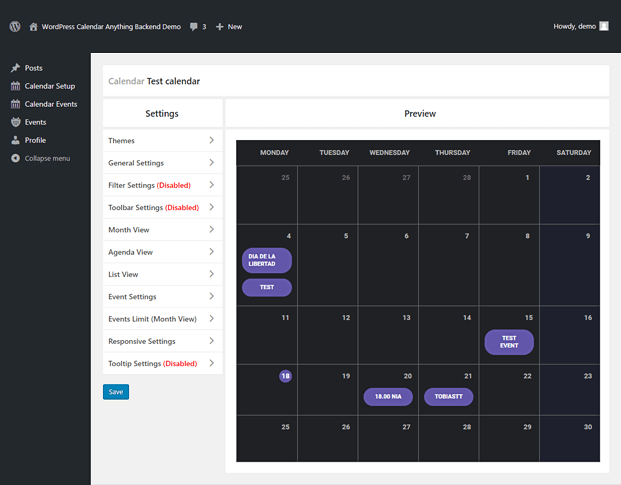Click the Calendar Events calendar icon

tap(15, 104)
